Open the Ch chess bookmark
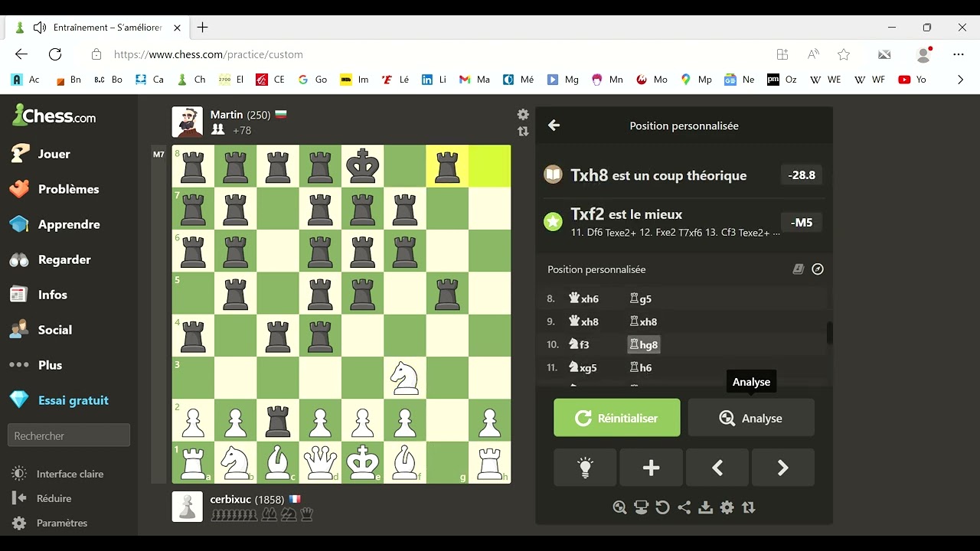 pos(191,80)
